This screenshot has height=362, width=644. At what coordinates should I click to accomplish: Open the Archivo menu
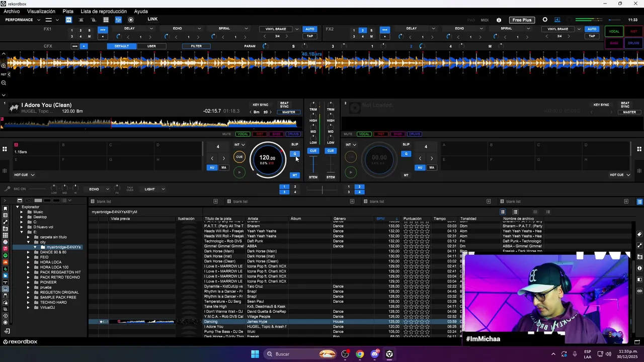(12, 11)
